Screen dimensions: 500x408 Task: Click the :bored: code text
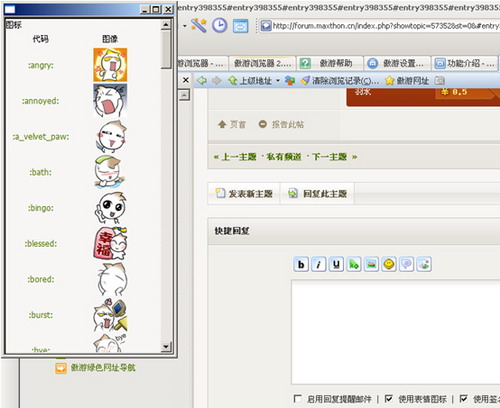coord(41,279)
